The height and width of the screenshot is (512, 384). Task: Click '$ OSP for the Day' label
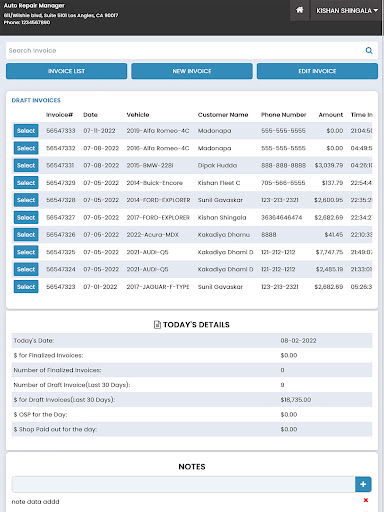(40, 414)
